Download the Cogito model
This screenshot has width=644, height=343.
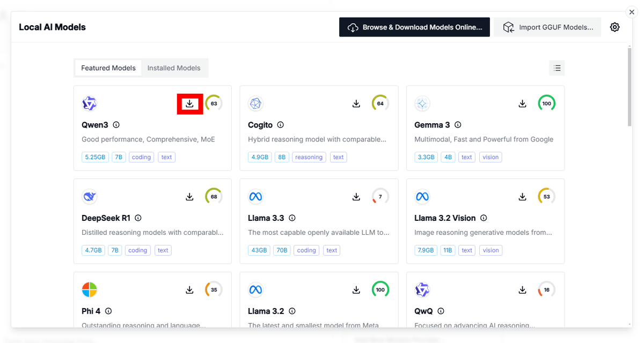(356, 103)
